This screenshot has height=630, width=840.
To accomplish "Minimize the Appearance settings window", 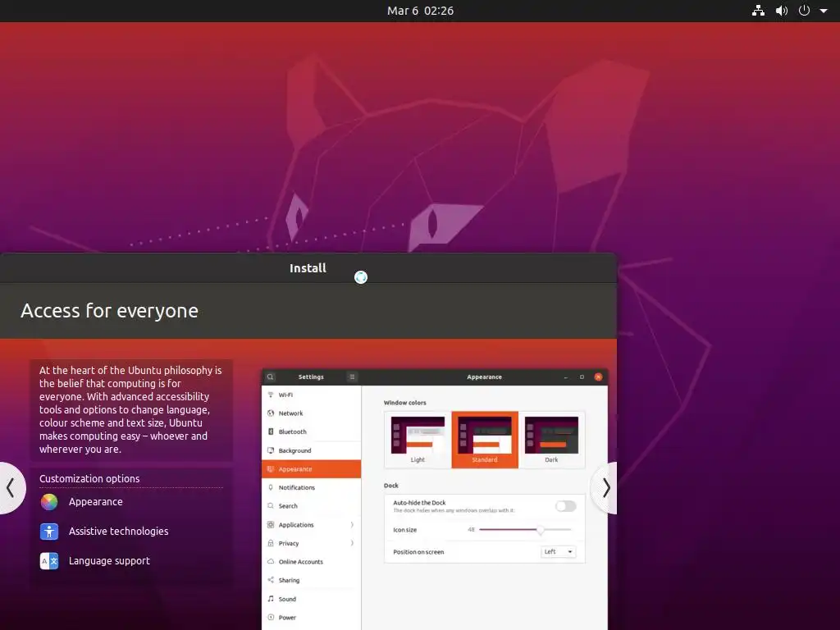I will point(566,377).
